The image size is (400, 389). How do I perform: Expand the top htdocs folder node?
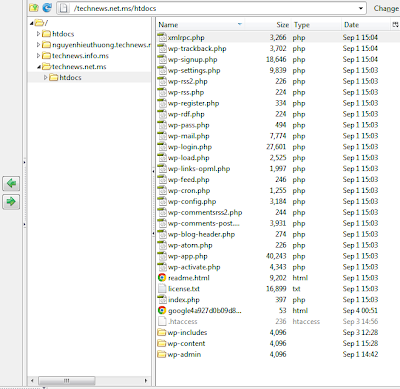[38, 34]
